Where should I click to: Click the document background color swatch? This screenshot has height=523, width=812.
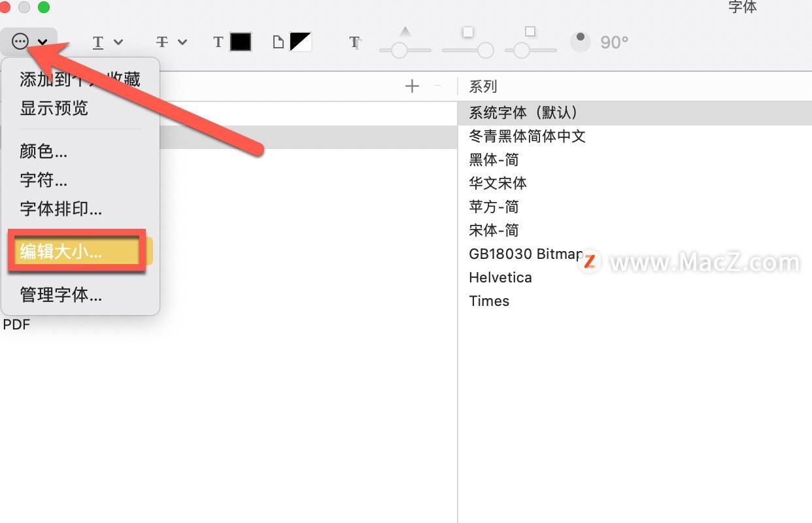(300, 42)
